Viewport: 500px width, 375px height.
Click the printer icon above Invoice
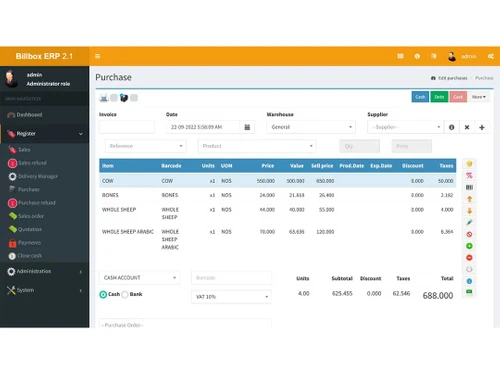coord(104,98)
